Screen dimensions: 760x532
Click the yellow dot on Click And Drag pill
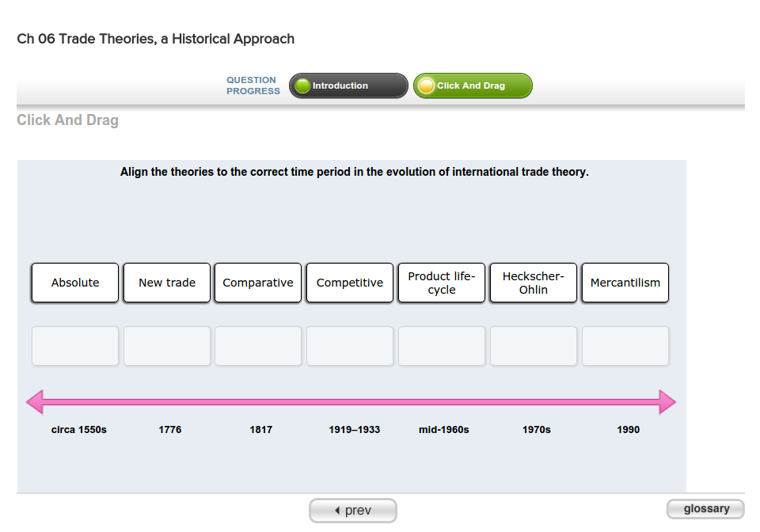pyautogui.click(x=427, y=85)
